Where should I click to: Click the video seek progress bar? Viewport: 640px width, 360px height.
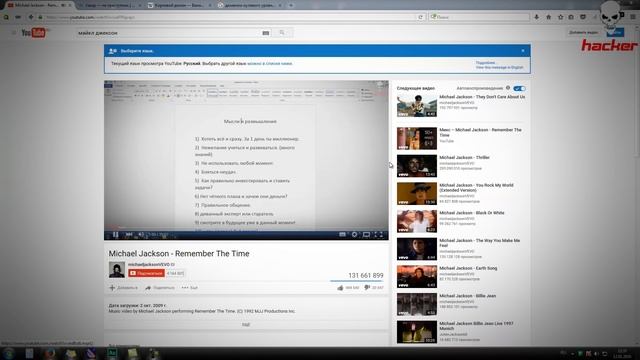click(x=246, y=228)
